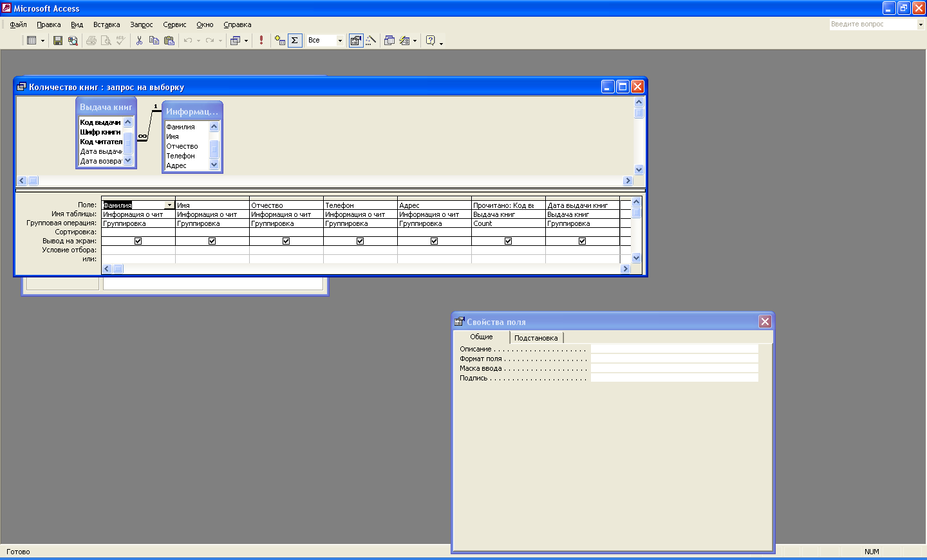
Task: Toggle the Totals sigma button
Action: [x=295, y=41]
